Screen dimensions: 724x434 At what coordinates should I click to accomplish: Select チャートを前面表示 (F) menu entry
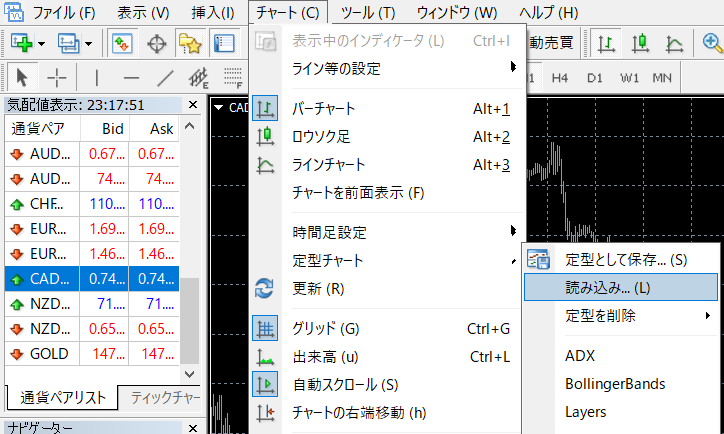click(x=386, y=193)
